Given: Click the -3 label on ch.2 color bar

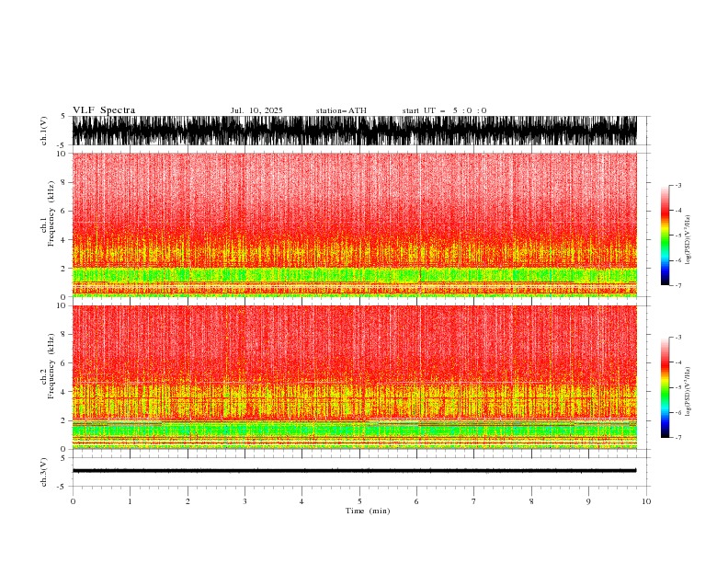Looking at the screenshot, I should pyautogui.click(x=678, y=338).
